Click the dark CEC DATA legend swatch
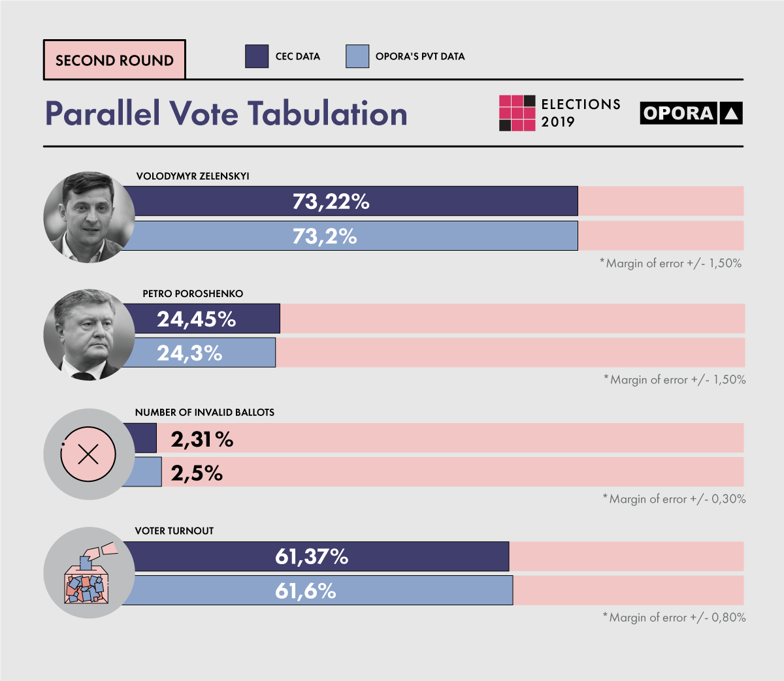The width and height of the screenshot is (784, 681). point(257,57)
